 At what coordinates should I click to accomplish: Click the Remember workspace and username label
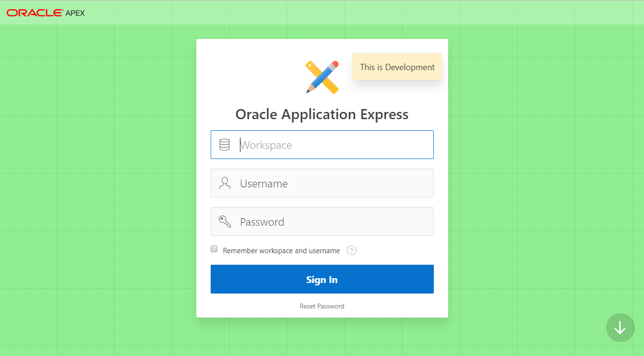281,251
